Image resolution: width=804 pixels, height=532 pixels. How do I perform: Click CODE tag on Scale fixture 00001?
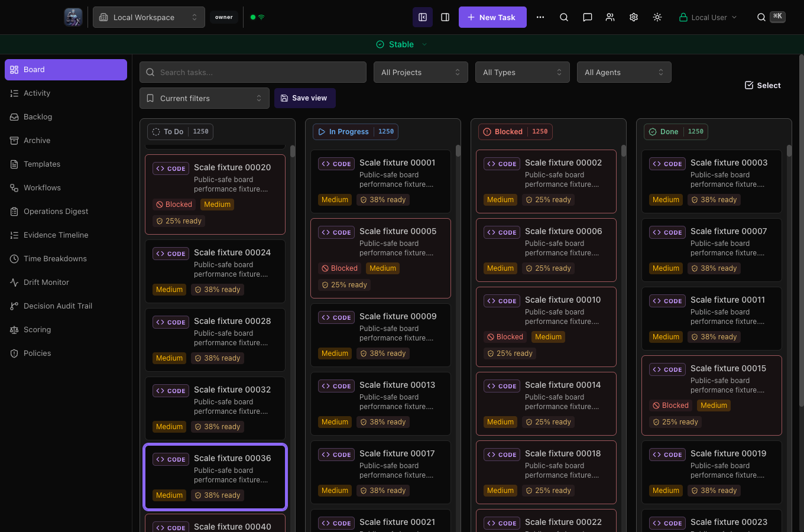[x=336, y=164]
